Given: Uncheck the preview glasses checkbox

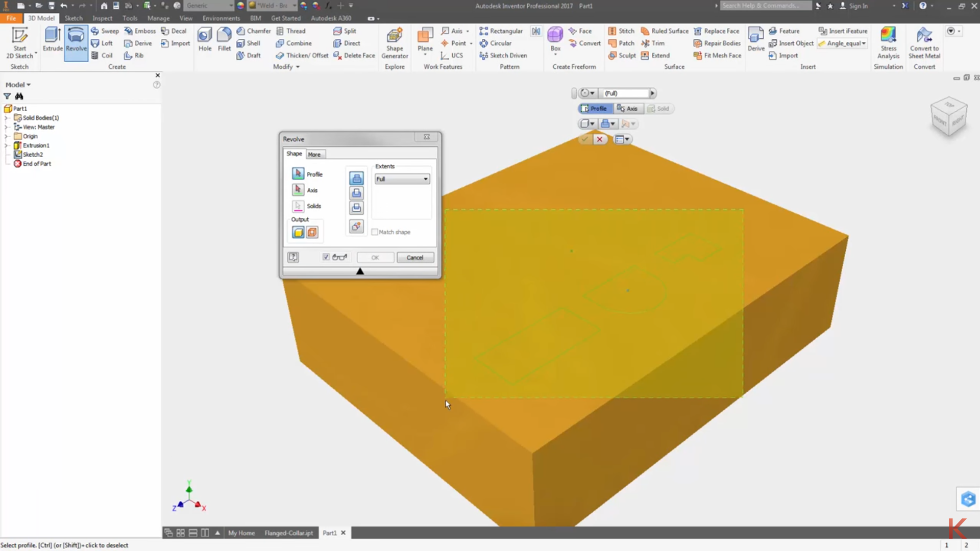Looking at the screenshot, I should 325,257.
